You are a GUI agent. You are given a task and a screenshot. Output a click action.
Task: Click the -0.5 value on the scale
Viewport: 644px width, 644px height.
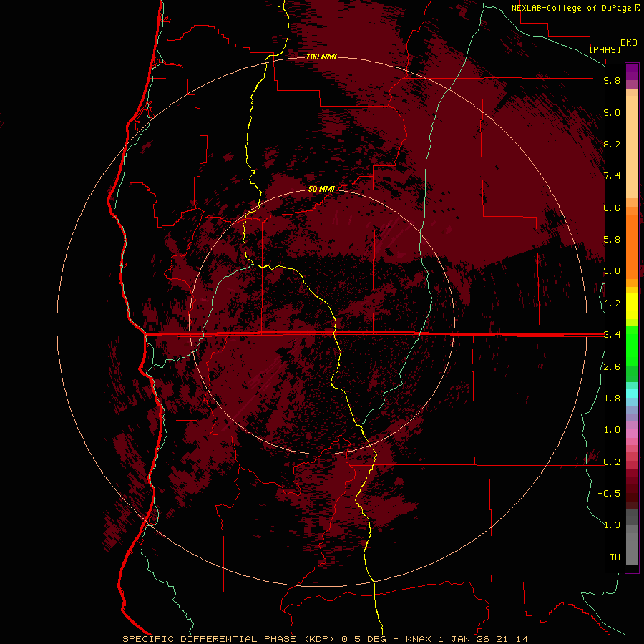click(609, 494)
